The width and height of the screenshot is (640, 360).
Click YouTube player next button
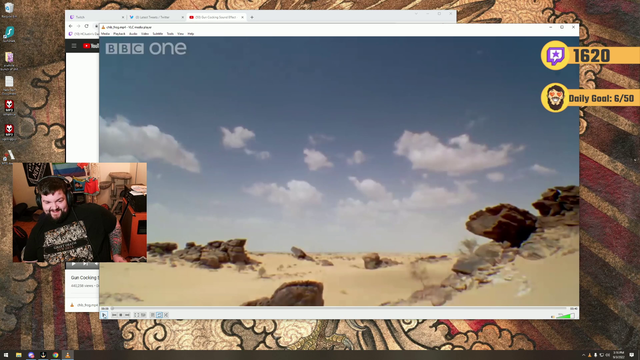(85, 264)
